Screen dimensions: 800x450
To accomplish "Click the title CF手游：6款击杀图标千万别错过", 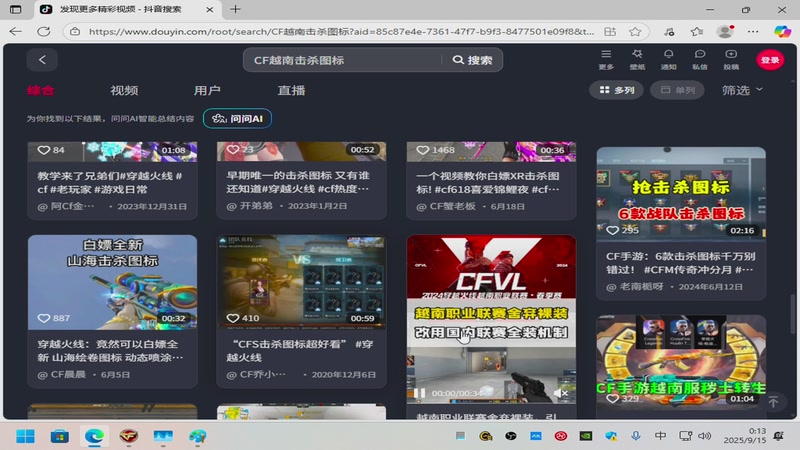I will (x=681, y=263).
